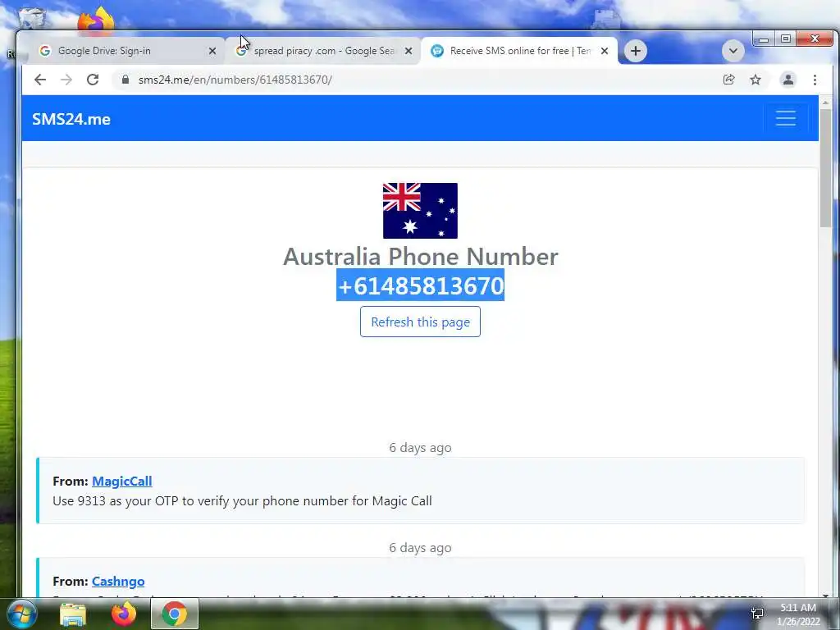
Task: Launch Firefox from the taskbar
Action: pyautogui.click(x=123, y=614)
